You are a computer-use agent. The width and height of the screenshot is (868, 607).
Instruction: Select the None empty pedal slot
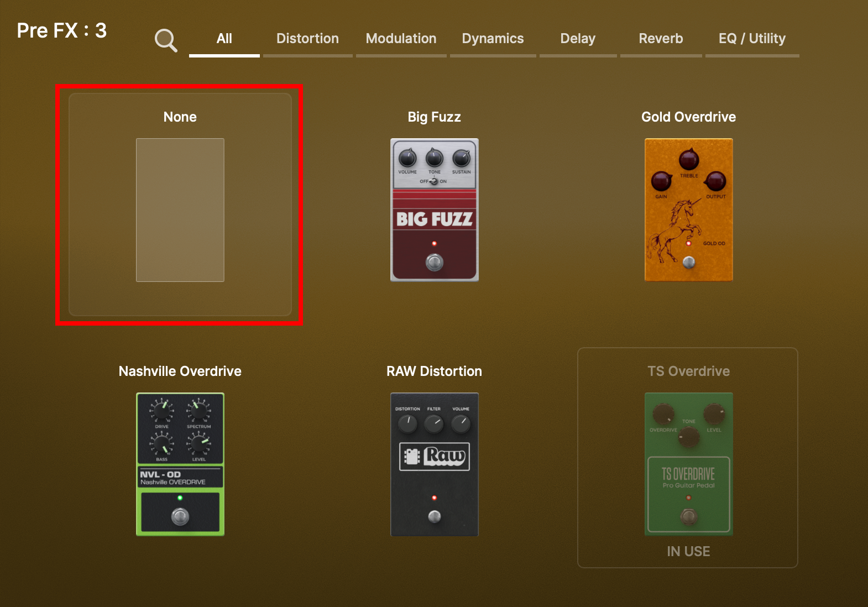point(180,210)
